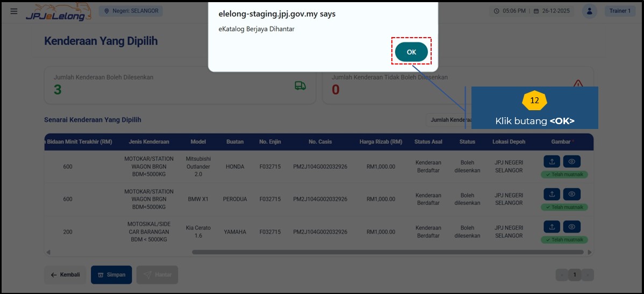Click the red warning triangle icon
644x294 pixels.
coord(578,84)
